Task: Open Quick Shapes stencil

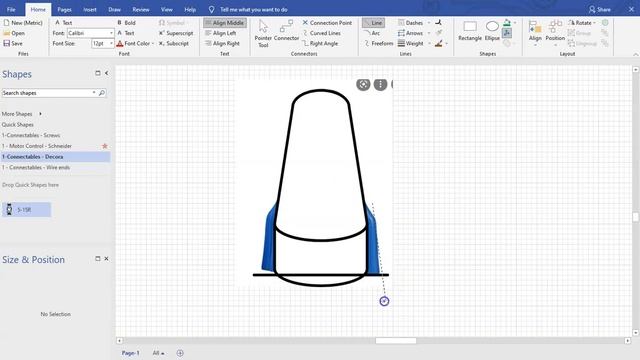Action: (x=18, y=124)
